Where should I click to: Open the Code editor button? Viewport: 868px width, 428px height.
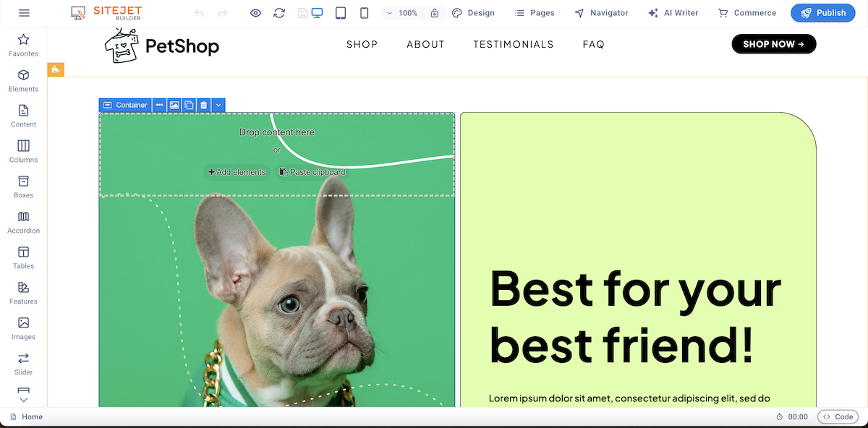[x=838, y=417]
